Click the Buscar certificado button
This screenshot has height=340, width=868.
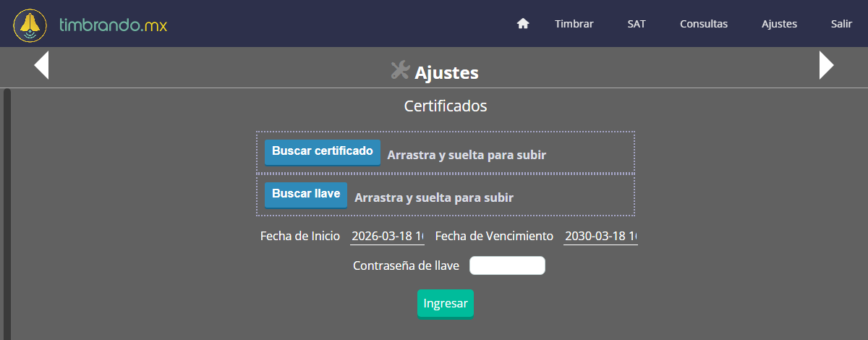tap(323, 152)
